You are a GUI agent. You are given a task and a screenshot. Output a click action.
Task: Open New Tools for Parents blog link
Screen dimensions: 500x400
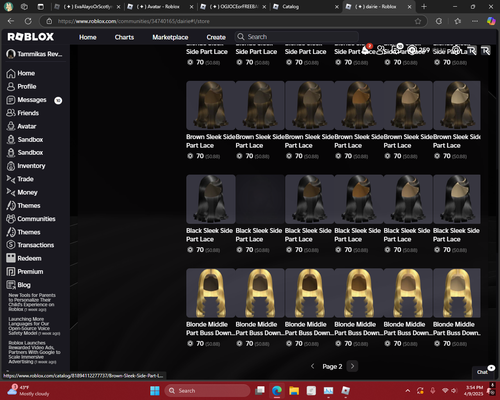32,302
